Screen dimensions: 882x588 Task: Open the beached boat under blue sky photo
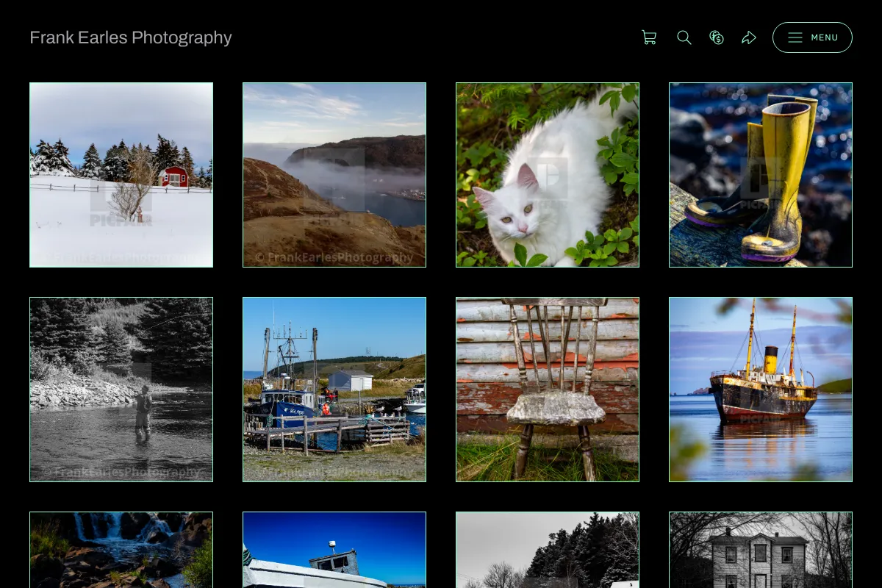pos(334,550)
